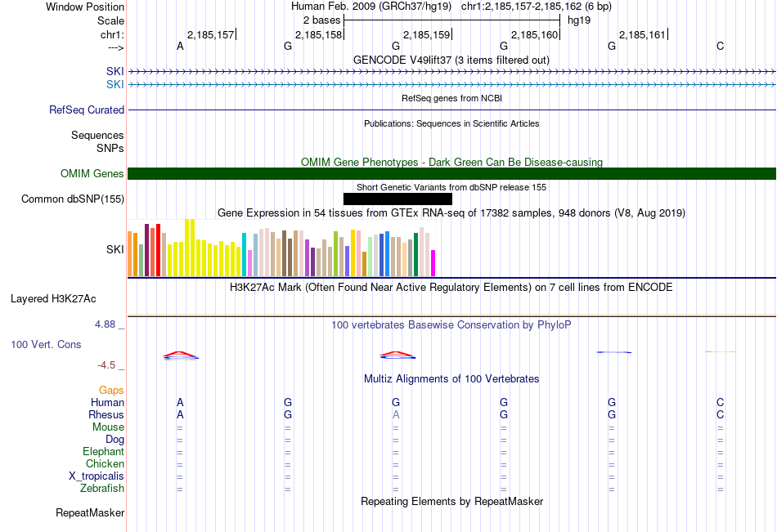Select the Zebrafish species row label

coord(102,488)
